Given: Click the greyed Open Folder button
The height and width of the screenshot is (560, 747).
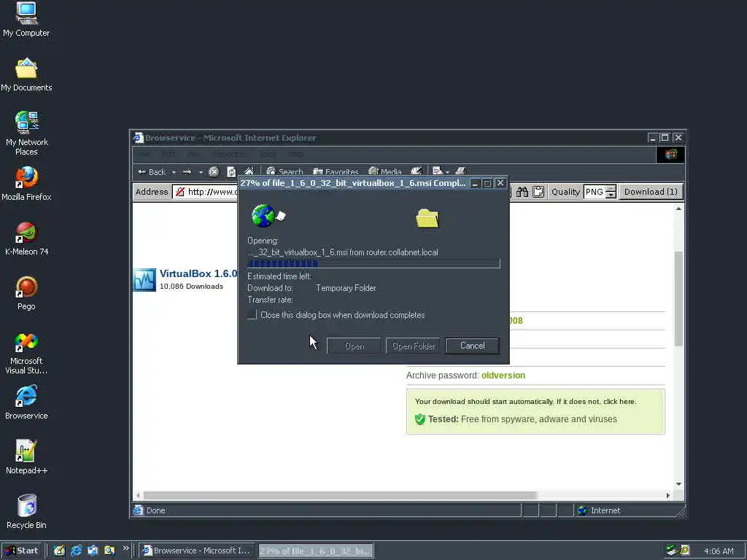Looking at the screenshot, I should [413, 346].
